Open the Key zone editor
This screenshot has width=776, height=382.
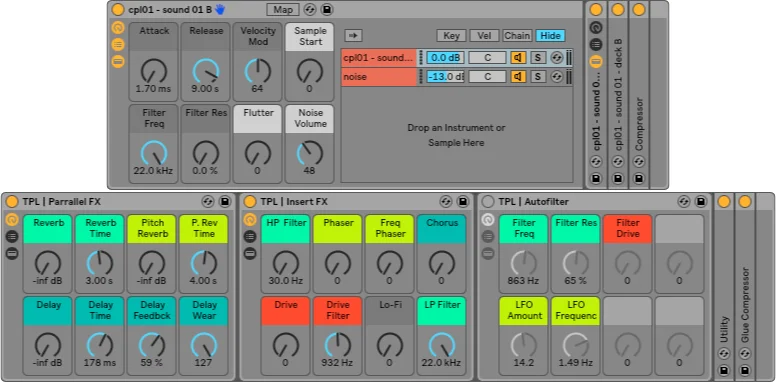(451, 36)
